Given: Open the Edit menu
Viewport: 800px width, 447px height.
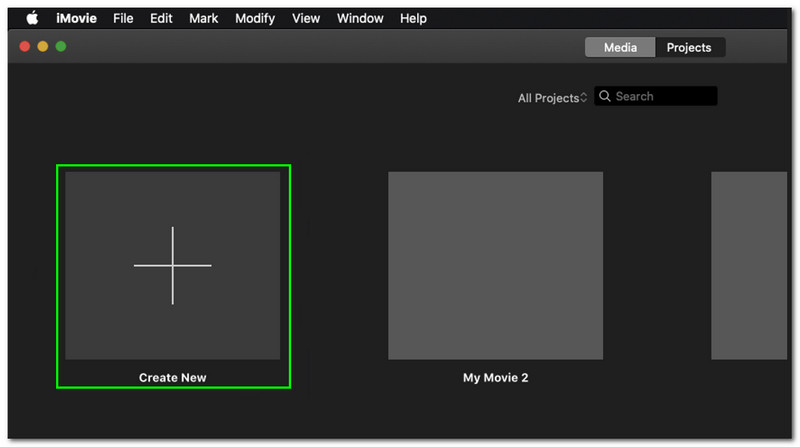Looking at the screenshot, I should coord(161,18).
